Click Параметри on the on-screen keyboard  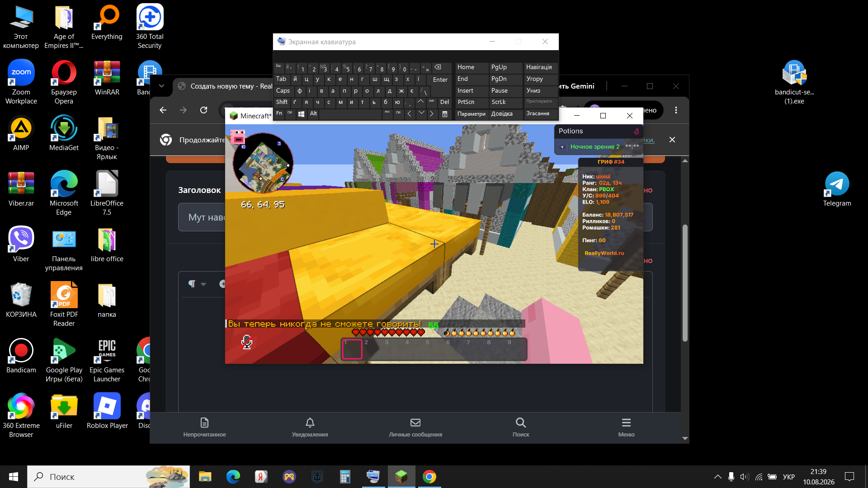(472, 114)
